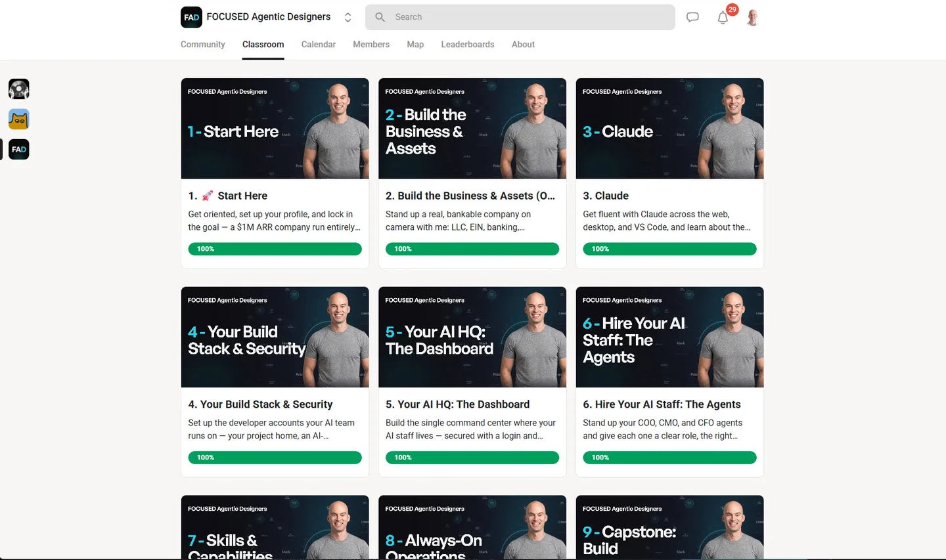
Task: Click the "6. Hire Your AI Staff: The Agents" title
Action: coord(662,404)
